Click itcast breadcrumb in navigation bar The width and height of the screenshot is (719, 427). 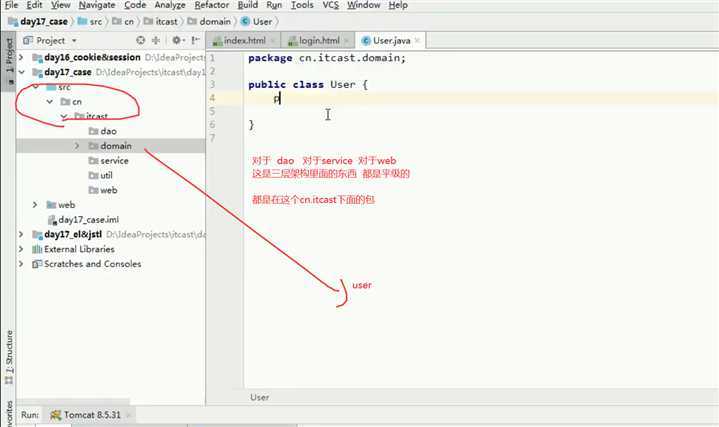tap(160, 22)
